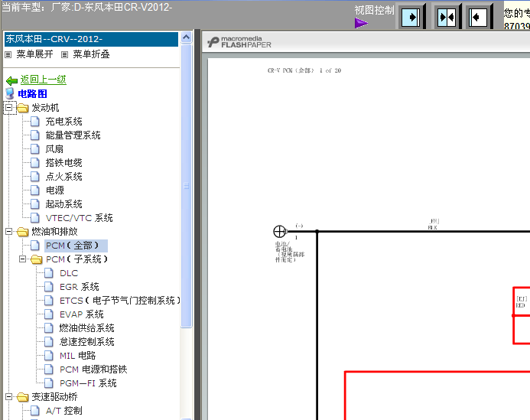The width and height of the screenshot is (530, 420).
Task: Open the 怠速控制系统 entry
Action: 87,342
